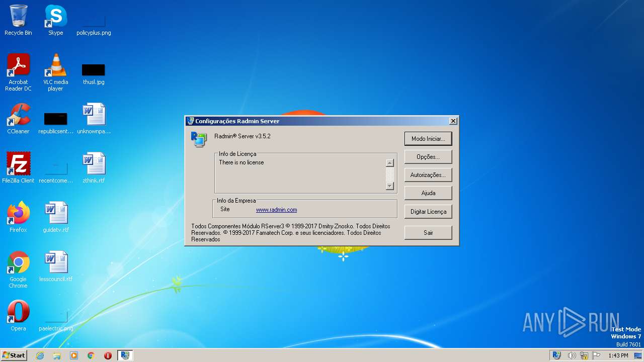Click the network status tray icon
This screenshot has width=644, height=362.
coord(584,355)
